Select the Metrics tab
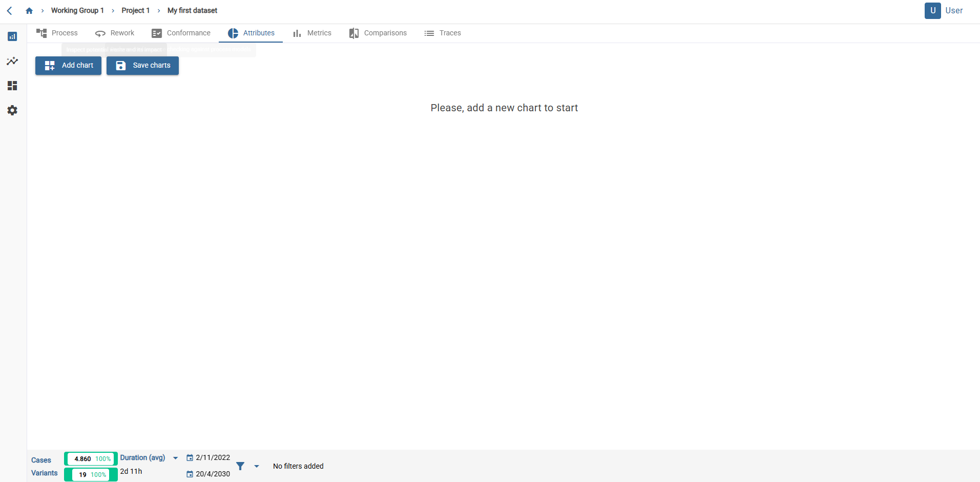The height and width of the screenshot is (482, 980). click(x=312, y=33)
